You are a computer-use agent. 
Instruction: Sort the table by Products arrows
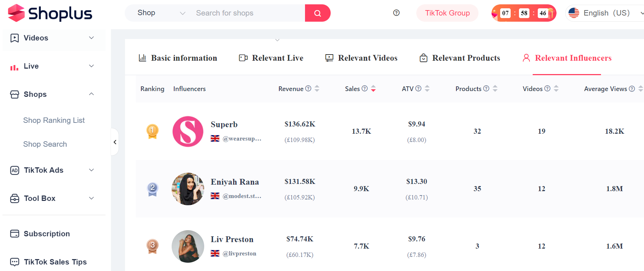tap(495, 89)
